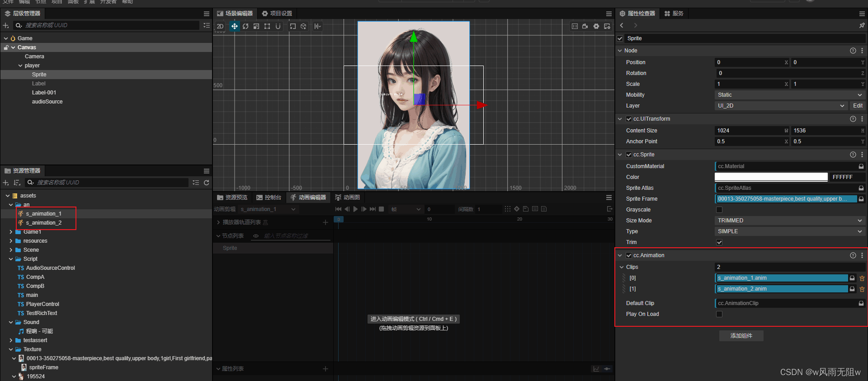The height and width of the screenshot is (381, 868).
Task: Switch to the 资源预览 tab
Action: pyautogui.click(x=232, y=198)
